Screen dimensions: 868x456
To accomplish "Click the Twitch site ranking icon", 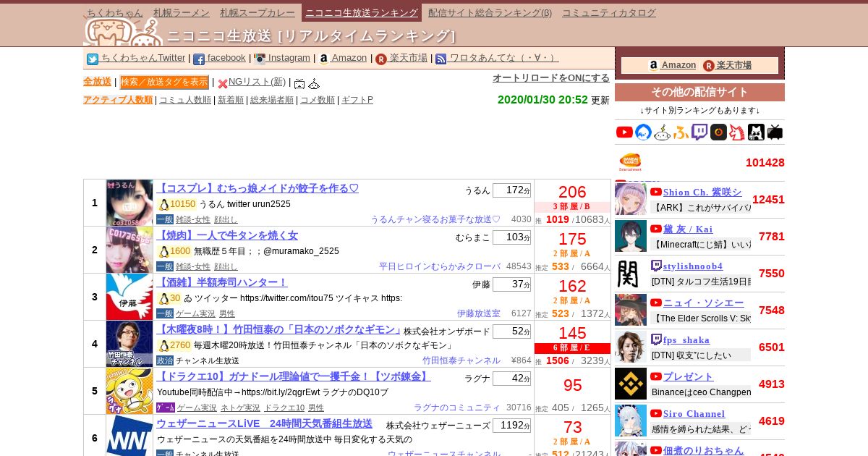I will click(699, 132).
